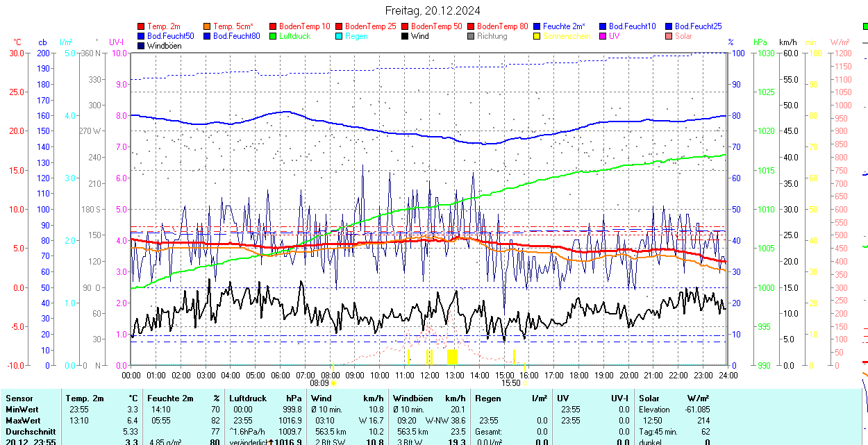Click the 12:00 time axis label

pos(429,376)
